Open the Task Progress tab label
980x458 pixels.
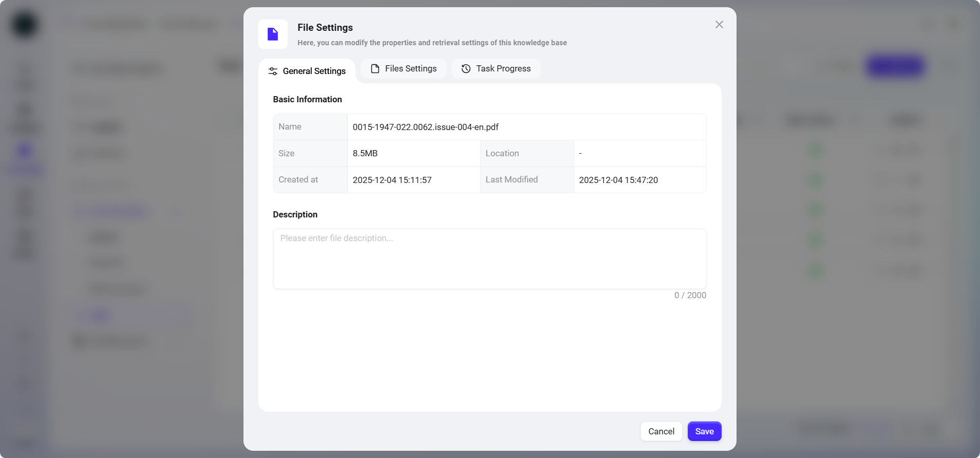503,69
